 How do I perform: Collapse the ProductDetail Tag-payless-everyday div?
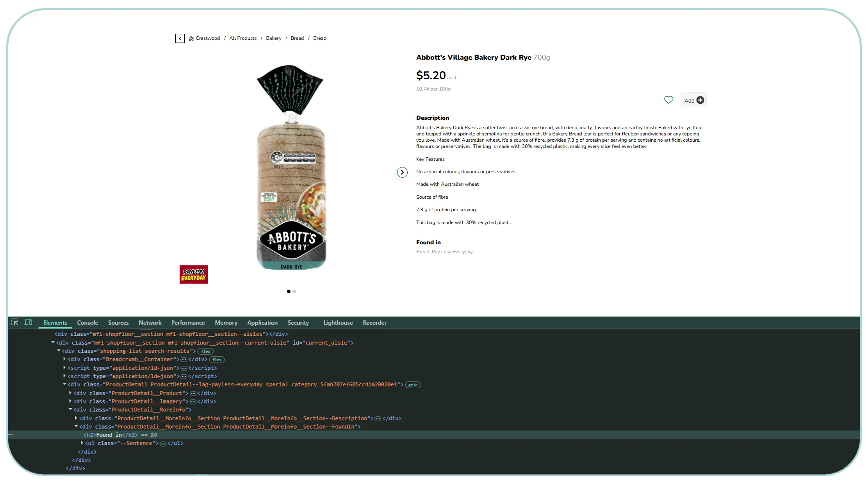64,384
